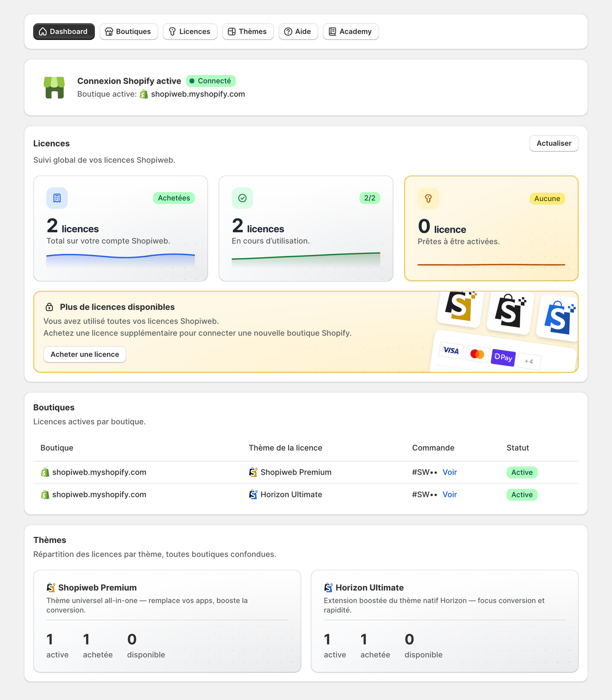Click Voir link for Horizon Ultimate row
This screenshot has width=612, height=700.
[449, 495]
